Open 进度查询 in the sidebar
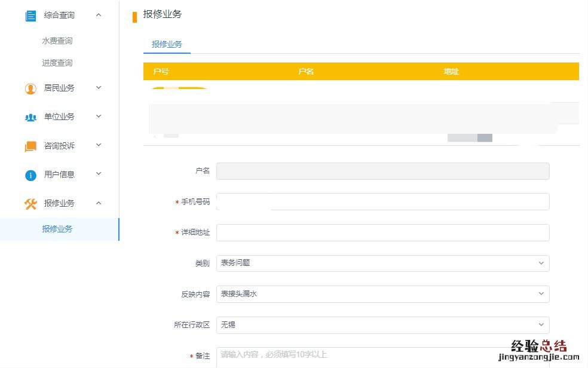The width and height of the screenshot is (588, 368). [57, 63]
